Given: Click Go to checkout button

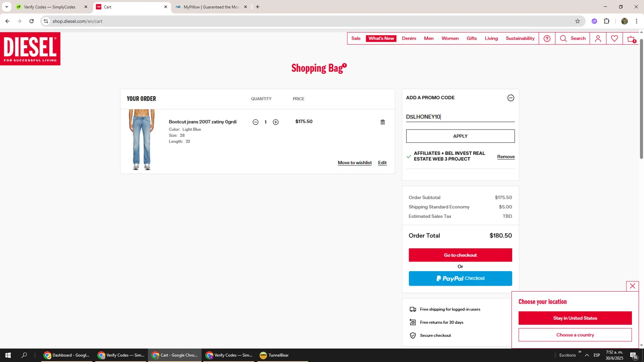Looking at the screenshot, I should click(460, 255).
